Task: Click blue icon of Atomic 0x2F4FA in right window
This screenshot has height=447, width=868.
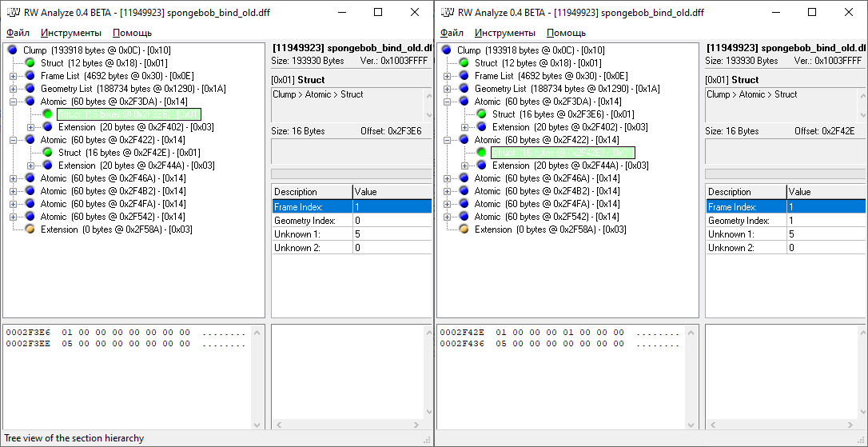Action: coord(464,204)
